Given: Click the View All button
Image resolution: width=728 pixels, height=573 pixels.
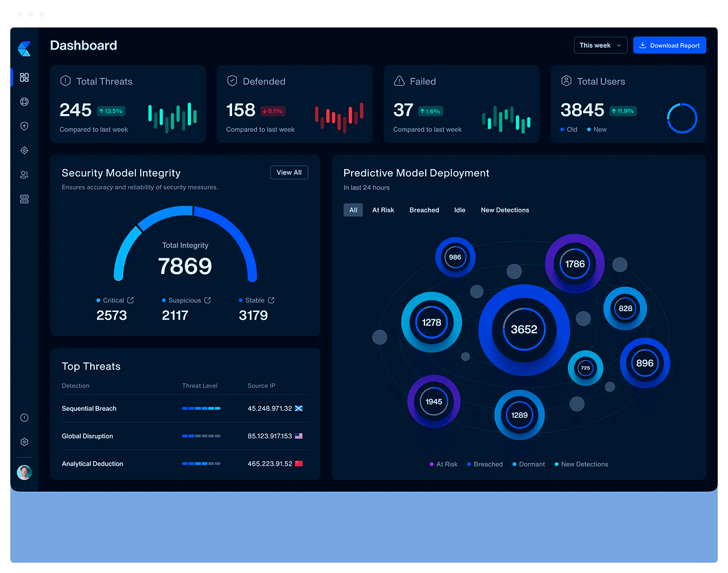Looking at the screenshot, I should point(288,172).
